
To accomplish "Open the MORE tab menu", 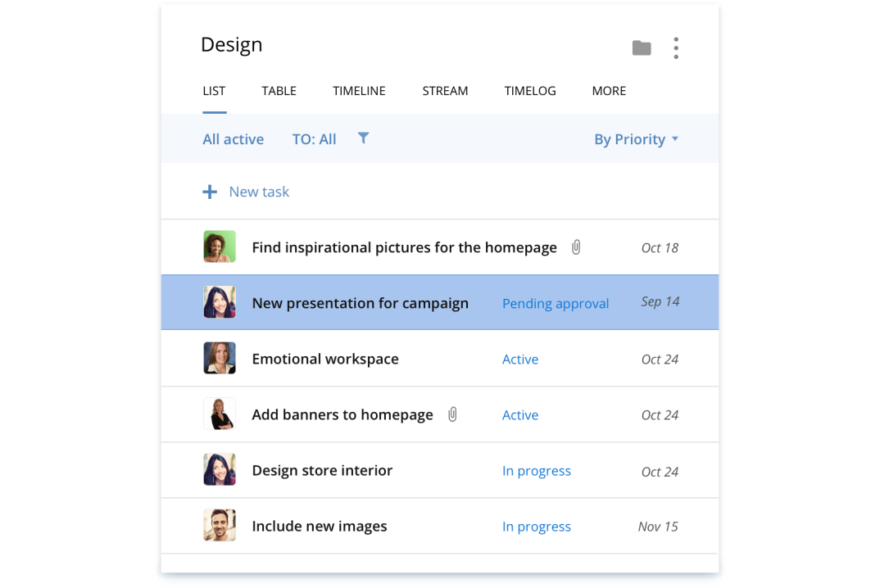I will [x=609, y=91].
